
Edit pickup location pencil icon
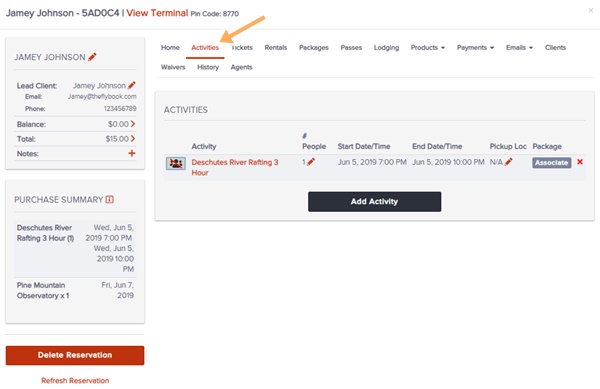(508, 162)
